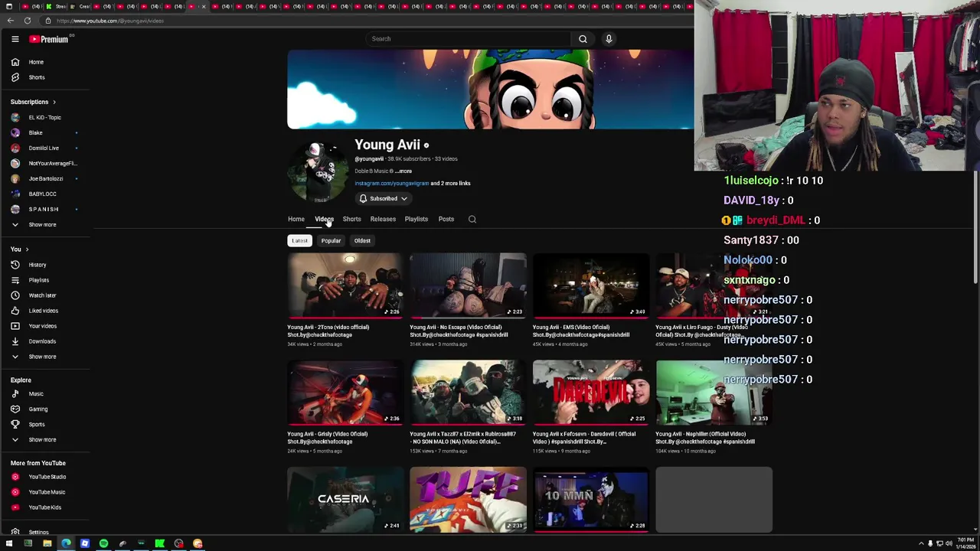Start voice search with microphone icon
This screenshot has height=551, width=980.
pos(609,39)
